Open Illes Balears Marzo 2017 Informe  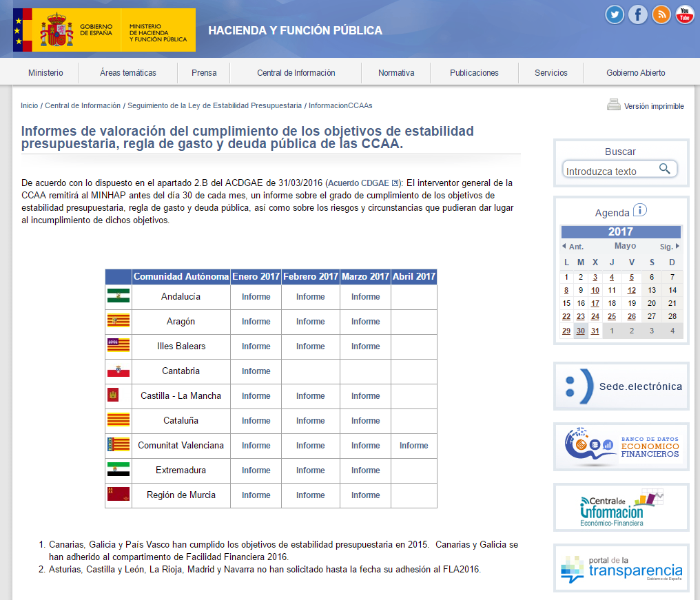click(366, 346)
